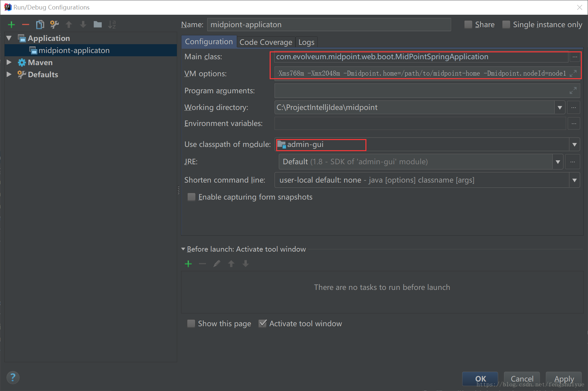Open the JRE dropdown
This screenshot has width=588, height=391.
pyautogui.click(x=558, y=162)
